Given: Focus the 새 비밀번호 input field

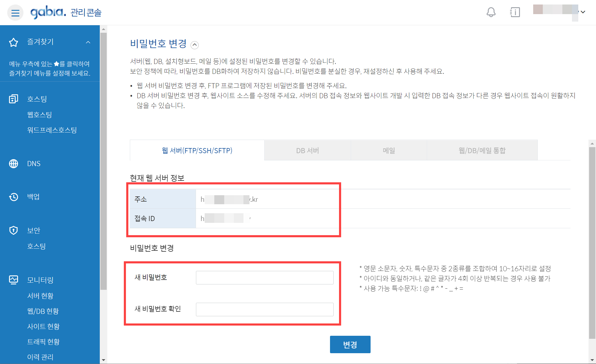Looking at the screenshot, I should click(264, 278).
